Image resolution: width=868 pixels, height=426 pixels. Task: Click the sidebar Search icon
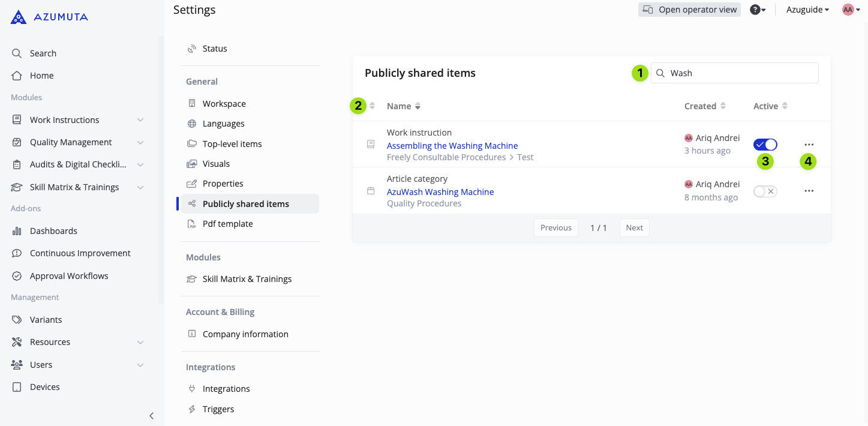point(17,53)
